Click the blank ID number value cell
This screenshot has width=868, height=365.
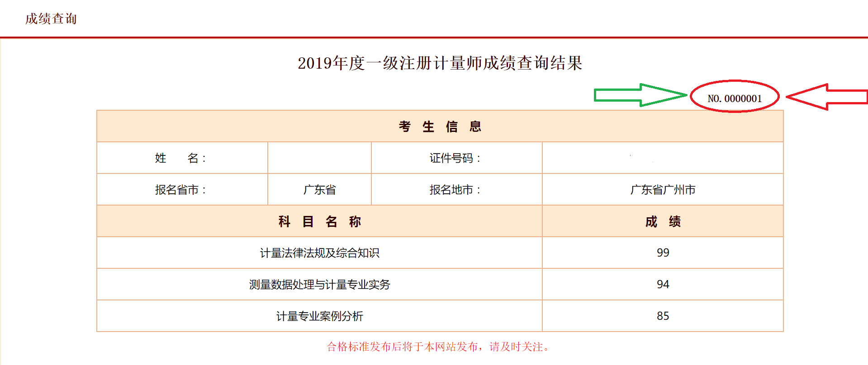pos(663,158)
